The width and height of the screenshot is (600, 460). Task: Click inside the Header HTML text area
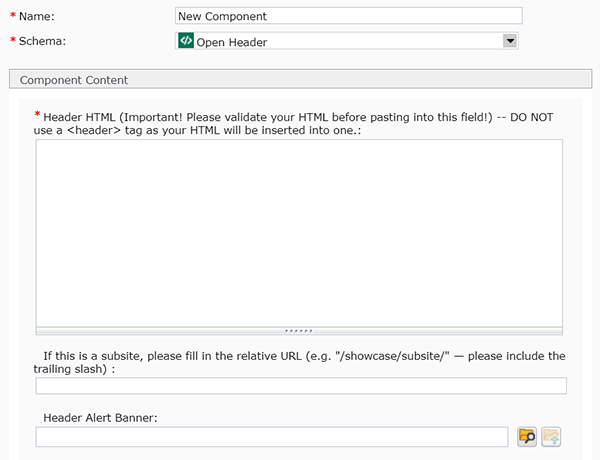click(x=299, y=231)
